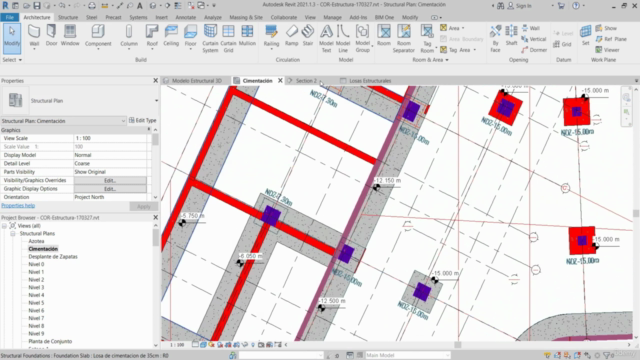This screenshot has width=640, height=360.
Task: Select Planta de Conjunto view
Action: [50, 341]
